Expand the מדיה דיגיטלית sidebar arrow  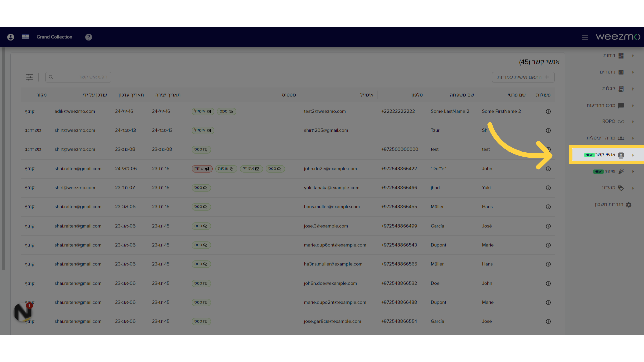pos(633,138)
